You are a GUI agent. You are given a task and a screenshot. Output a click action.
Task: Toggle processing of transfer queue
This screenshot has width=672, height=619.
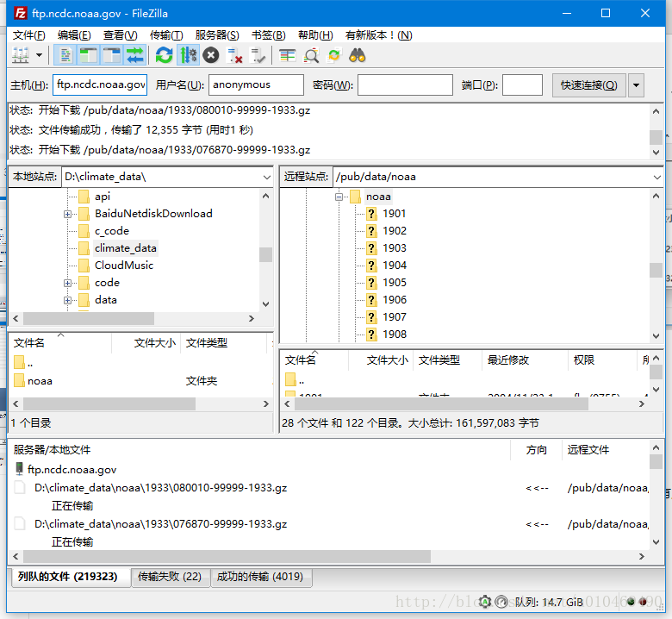(x=188, y=55)
